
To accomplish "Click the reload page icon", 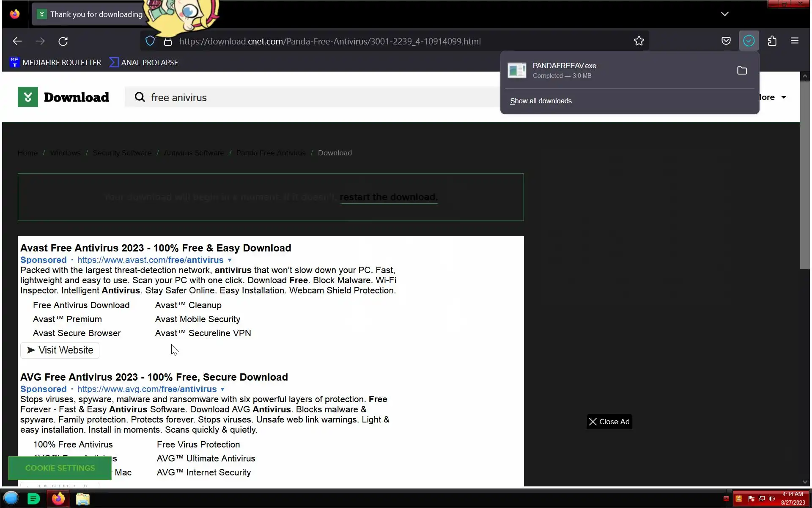I will point(63,41).
